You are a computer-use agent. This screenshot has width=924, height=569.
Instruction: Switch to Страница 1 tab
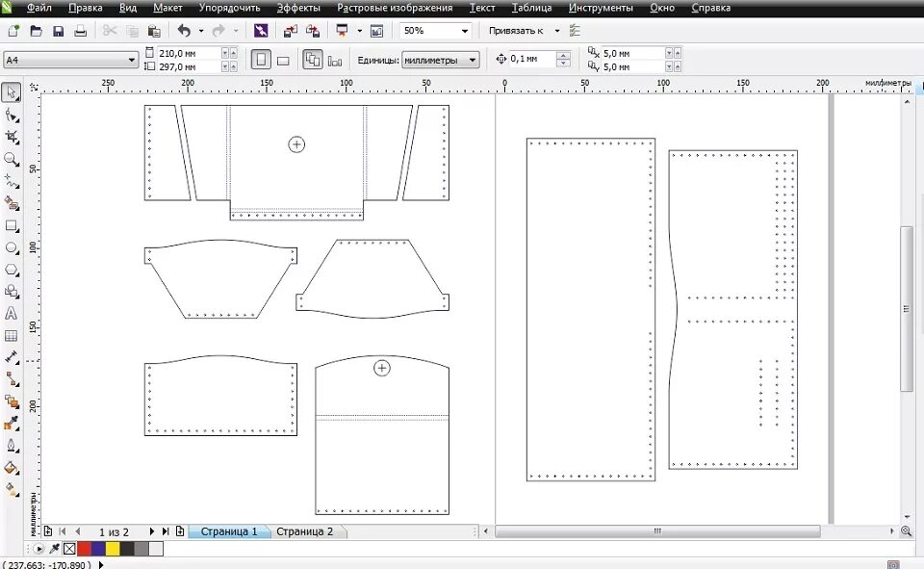coord(229,531)
